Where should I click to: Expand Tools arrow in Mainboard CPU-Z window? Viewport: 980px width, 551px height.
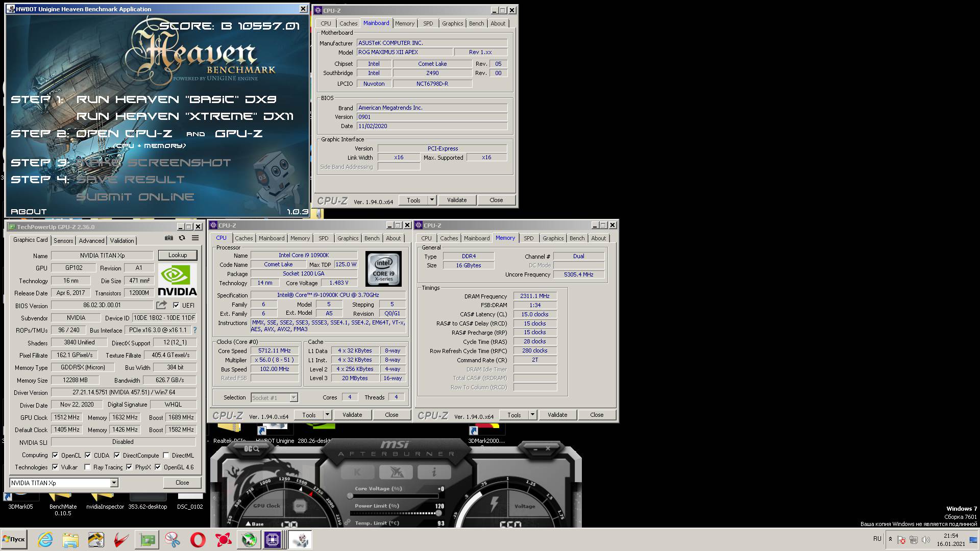click(432, 200)
